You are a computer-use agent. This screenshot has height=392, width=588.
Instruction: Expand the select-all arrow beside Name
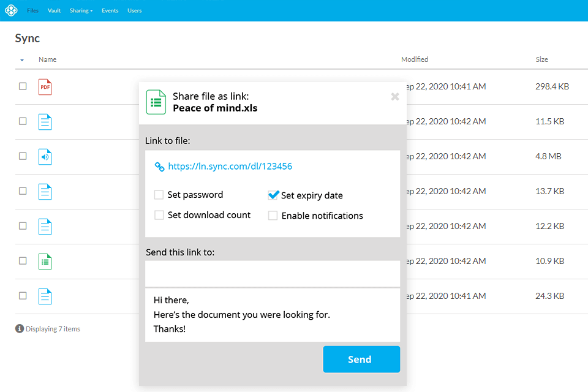(x=22, y=60)
